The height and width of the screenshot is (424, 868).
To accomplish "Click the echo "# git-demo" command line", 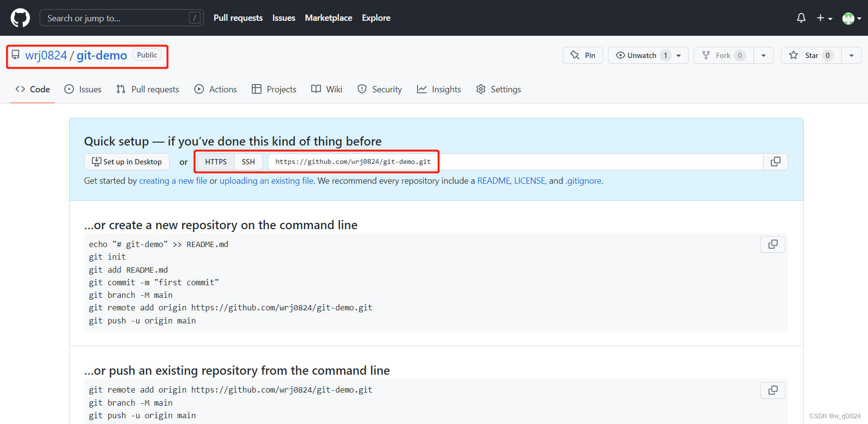I will [159, 245].
